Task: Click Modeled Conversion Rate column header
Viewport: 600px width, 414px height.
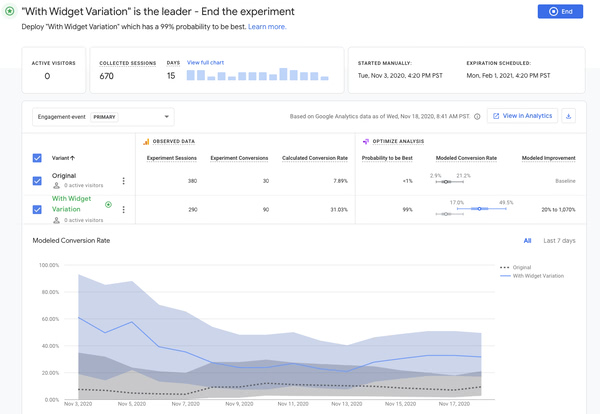Action: [x=466, y=158]
